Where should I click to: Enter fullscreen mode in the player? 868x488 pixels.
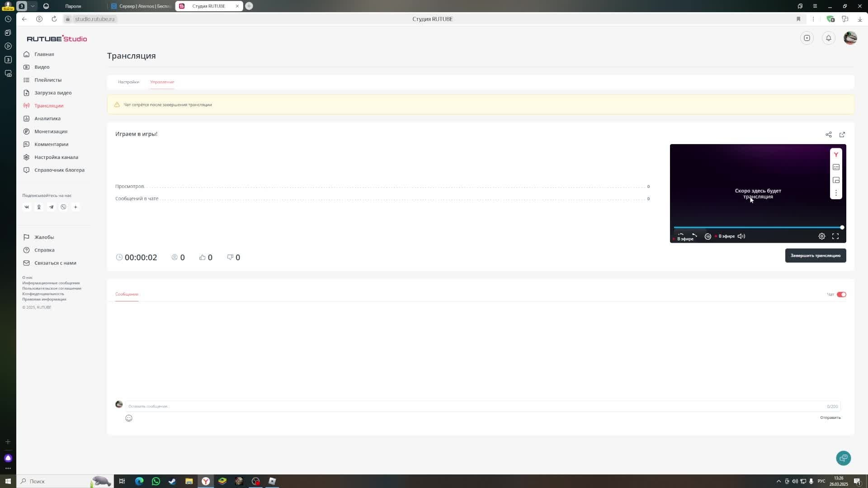coord(835,236)
